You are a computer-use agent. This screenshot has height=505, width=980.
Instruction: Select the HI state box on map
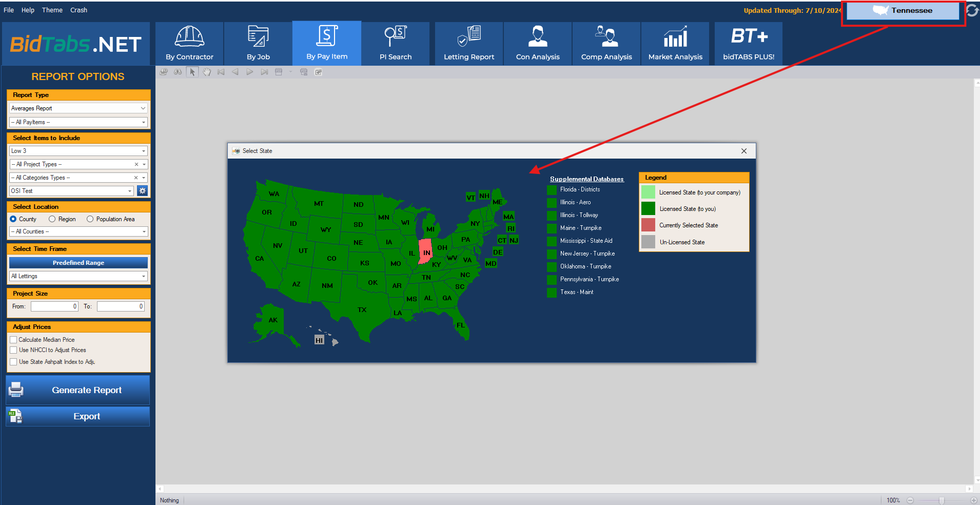pos(319,340)
